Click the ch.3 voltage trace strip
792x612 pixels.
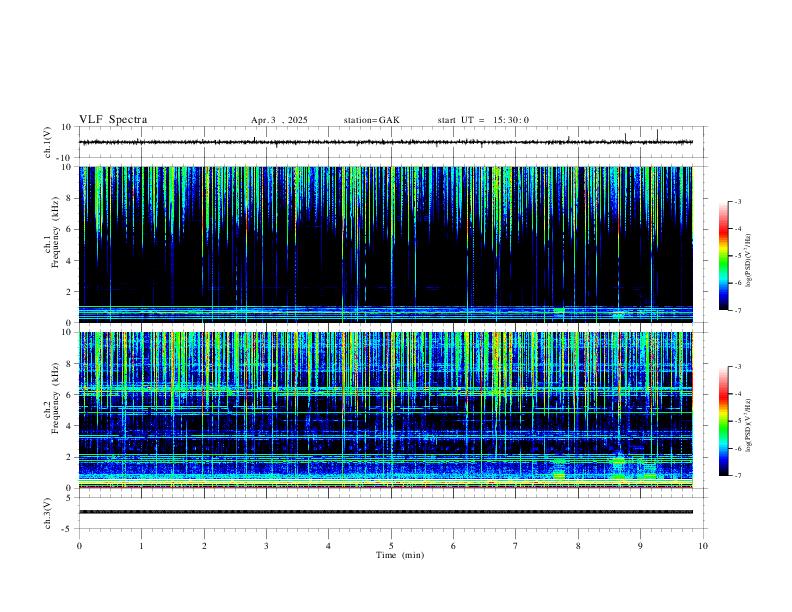tap(386, 512)
